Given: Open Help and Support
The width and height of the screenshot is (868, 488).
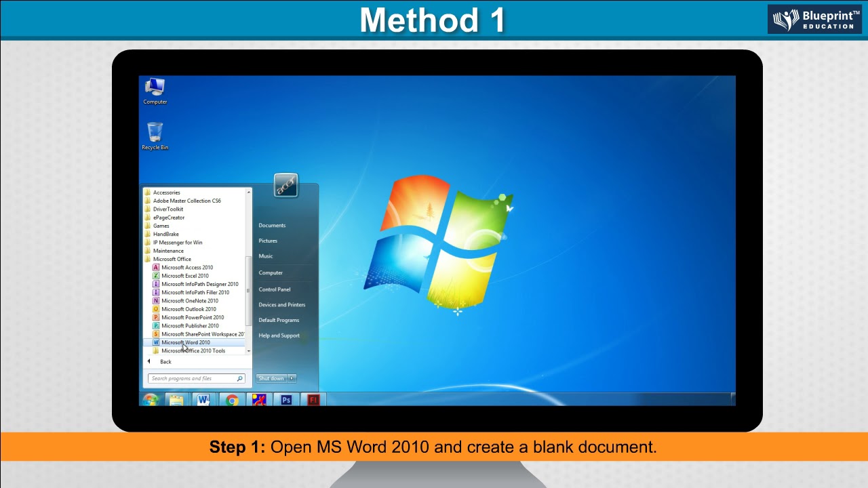Looking at the screenshot, I should (279, 335).
